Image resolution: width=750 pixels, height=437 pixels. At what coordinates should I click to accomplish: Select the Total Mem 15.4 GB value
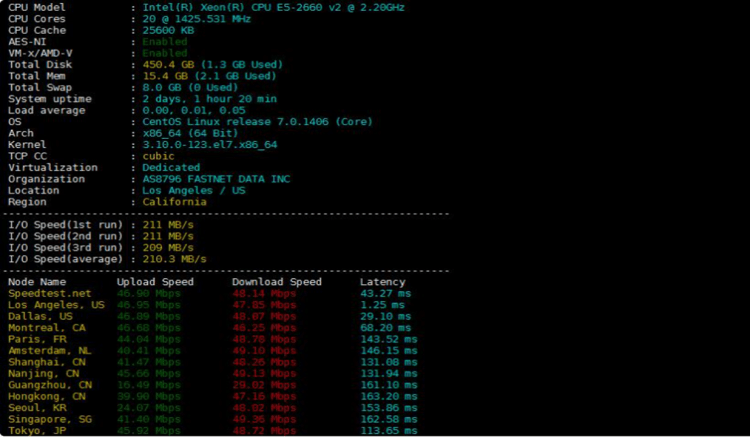[x=209, y=76]
